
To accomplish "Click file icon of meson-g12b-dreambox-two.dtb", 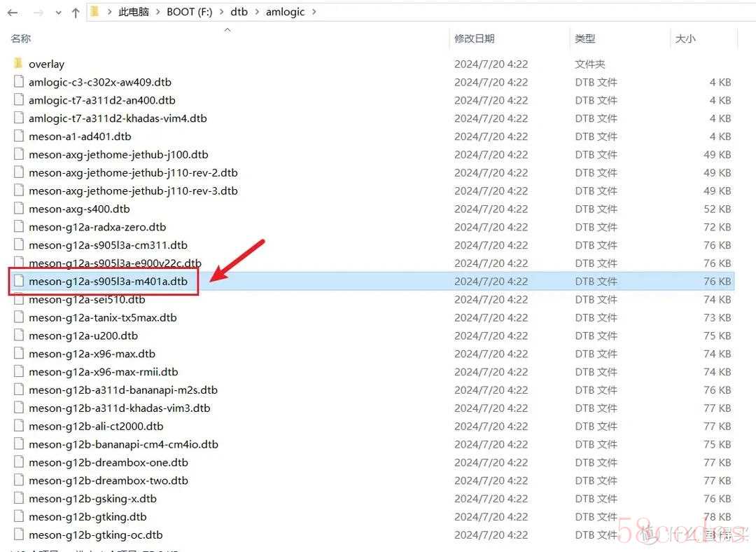I will coord(18,480).
